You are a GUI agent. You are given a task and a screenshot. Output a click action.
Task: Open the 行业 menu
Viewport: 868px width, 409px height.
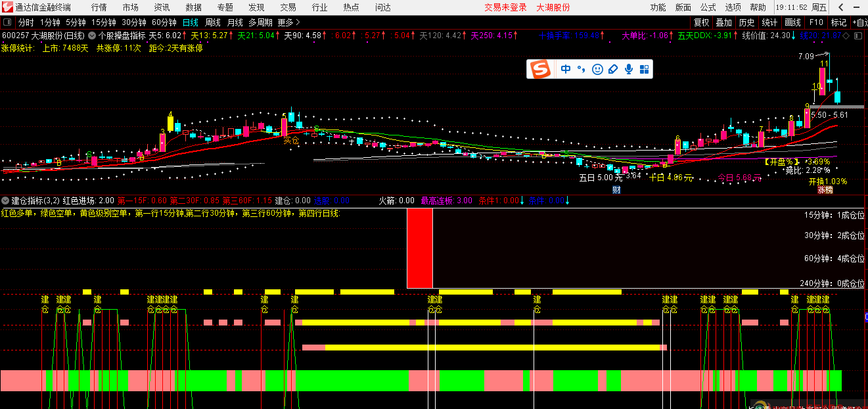pos(319,7)
